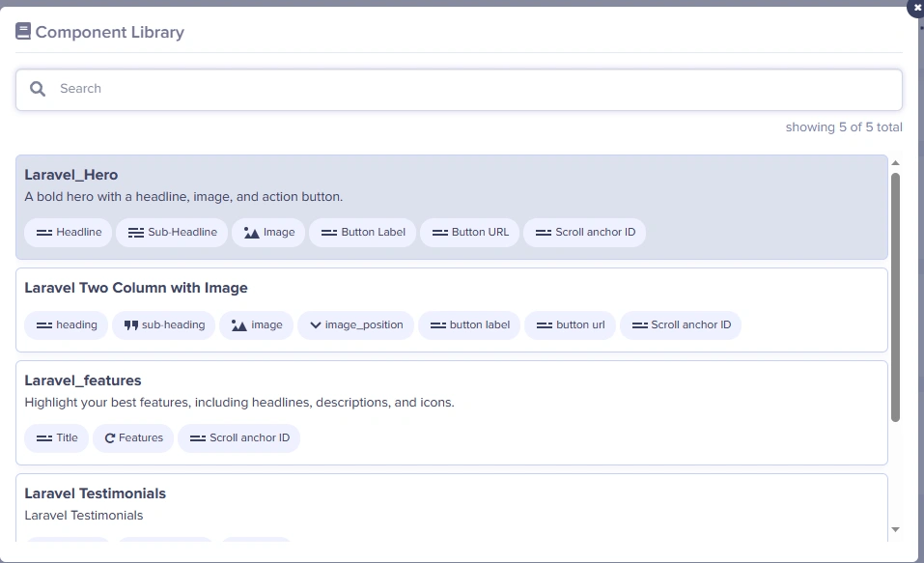Click the lowercase image chip in Two Column

[256, 324]
